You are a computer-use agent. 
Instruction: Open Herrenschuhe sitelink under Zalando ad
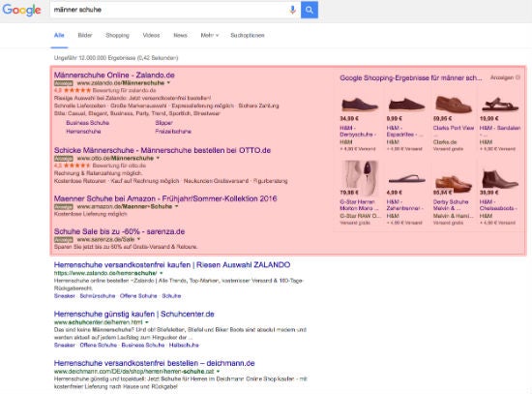pos(83,131)
